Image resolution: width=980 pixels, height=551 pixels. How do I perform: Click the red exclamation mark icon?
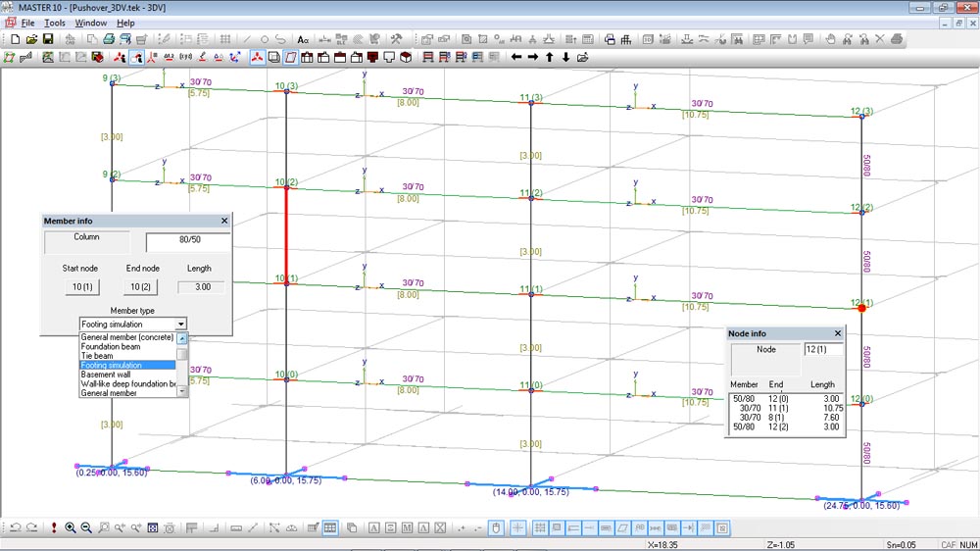point(54,527)
